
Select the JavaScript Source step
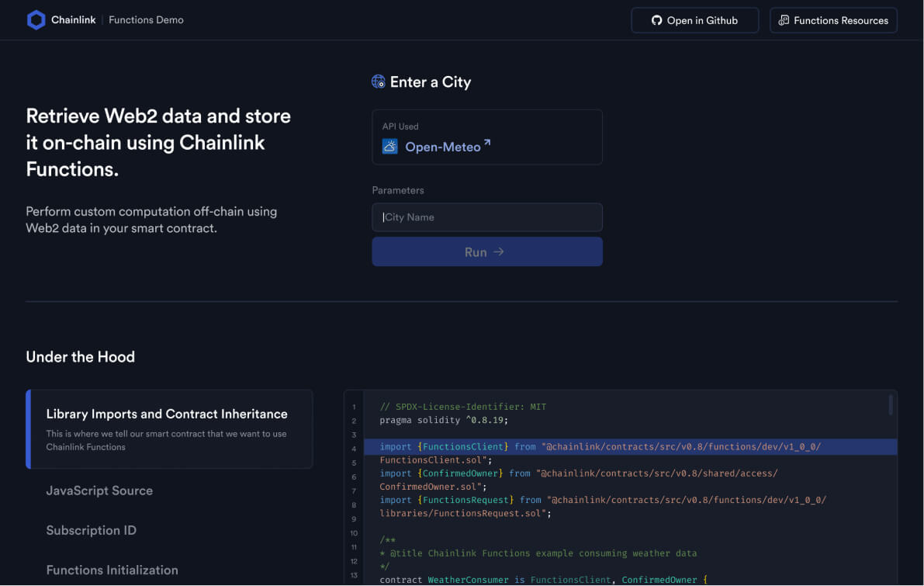coord(99,491)
